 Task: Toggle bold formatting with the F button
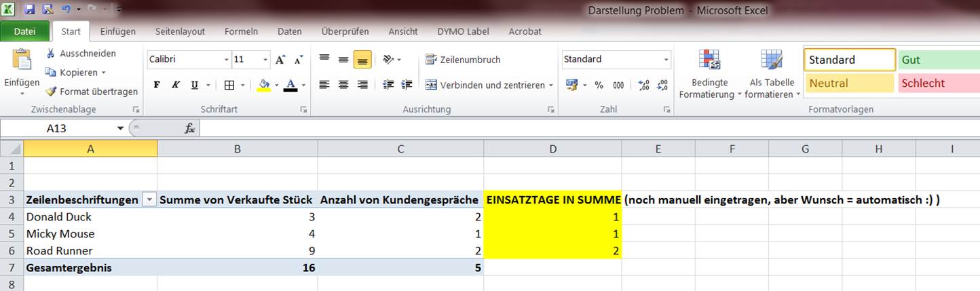coord(157,85)
